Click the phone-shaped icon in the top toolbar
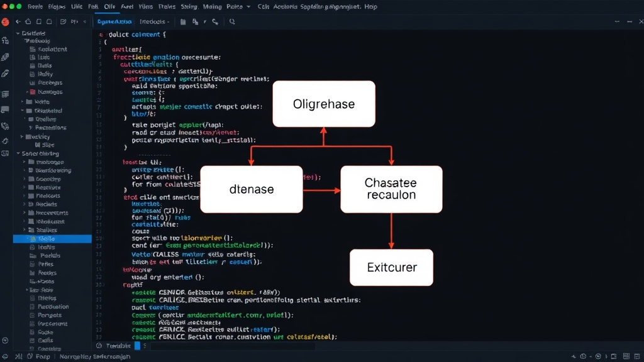This screenshot has height=362, width=644. pyautogui.click(x=215, y=22)
